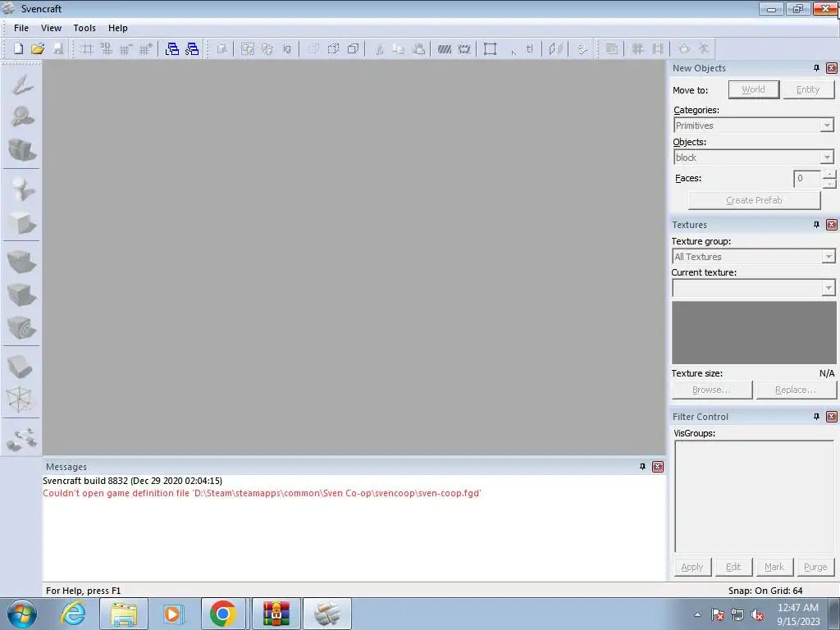Click the Entity move-to button
This screenshot has width=840, height=630.
(808, 89)
